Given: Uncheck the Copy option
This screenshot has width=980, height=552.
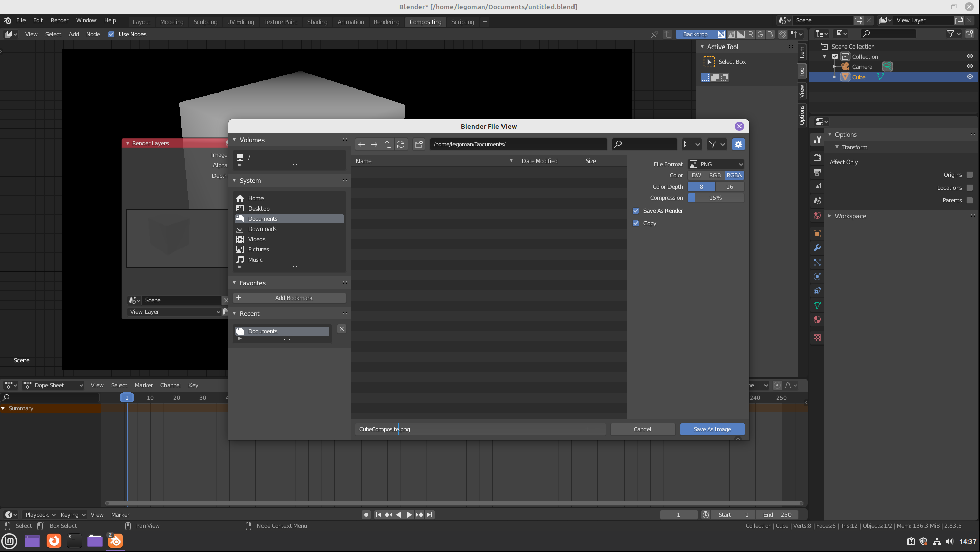Looking at the screenshot, I should tap(636, 223).
